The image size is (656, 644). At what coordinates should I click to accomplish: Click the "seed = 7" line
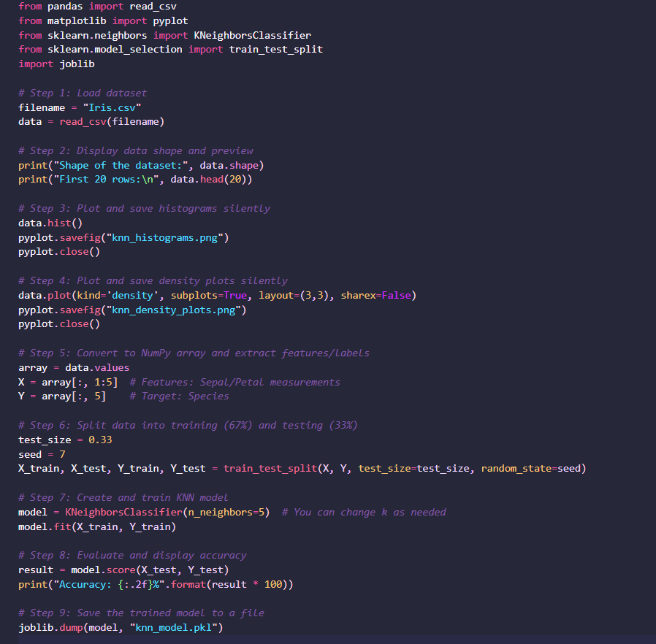(x=42, y=455)
